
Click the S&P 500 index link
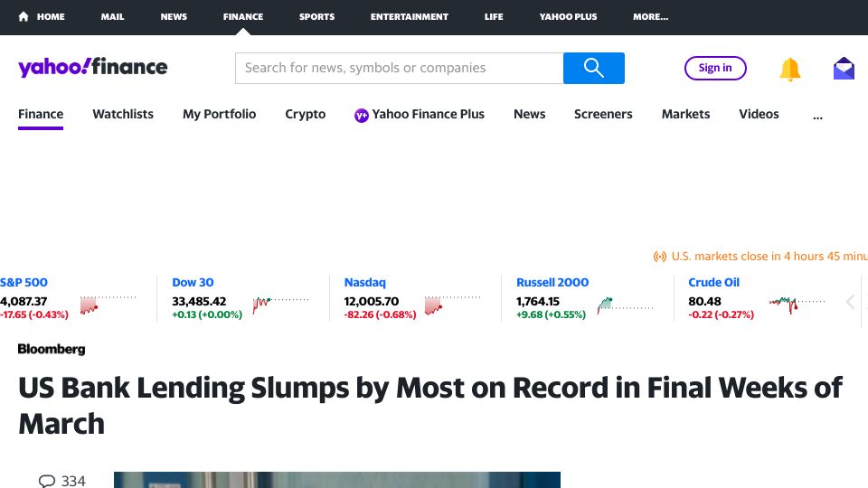24,282
